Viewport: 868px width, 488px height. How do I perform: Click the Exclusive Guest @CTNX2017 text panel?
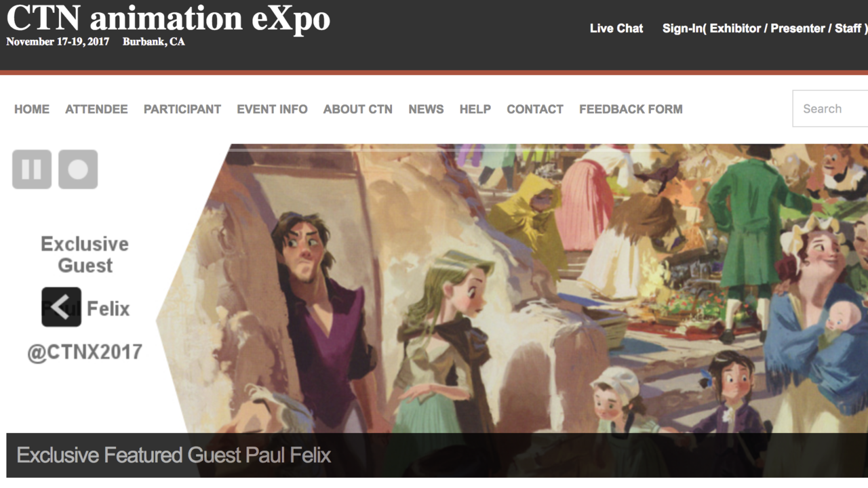pyautogui.click(x=85, y=298)
